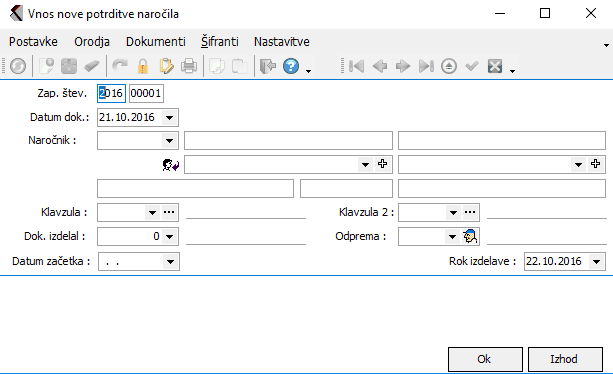The height and width of the screenshot is (374, 613).
Task: Click the clipboard edit notes icon
Action: coord(166,66)
